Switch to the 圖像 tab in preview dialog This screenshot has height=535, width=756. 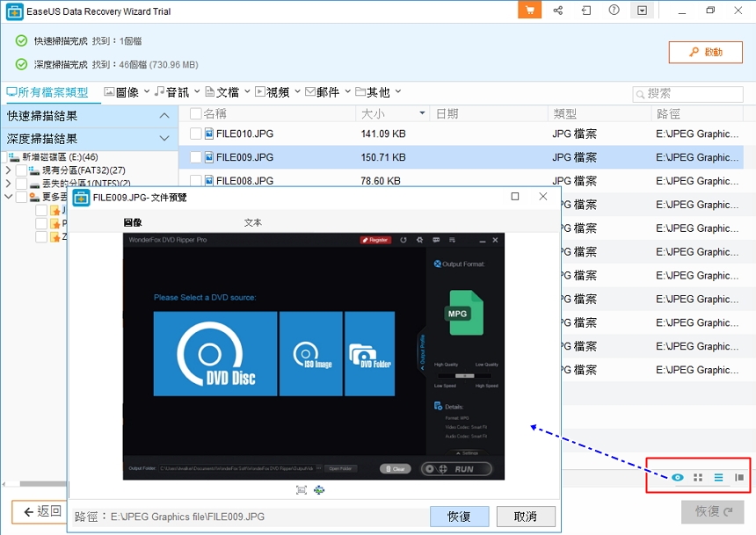point(133,222)
